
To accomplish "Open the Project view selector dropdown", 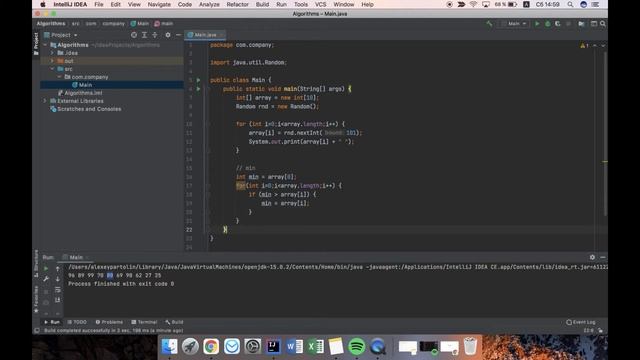I will (60, 35).
